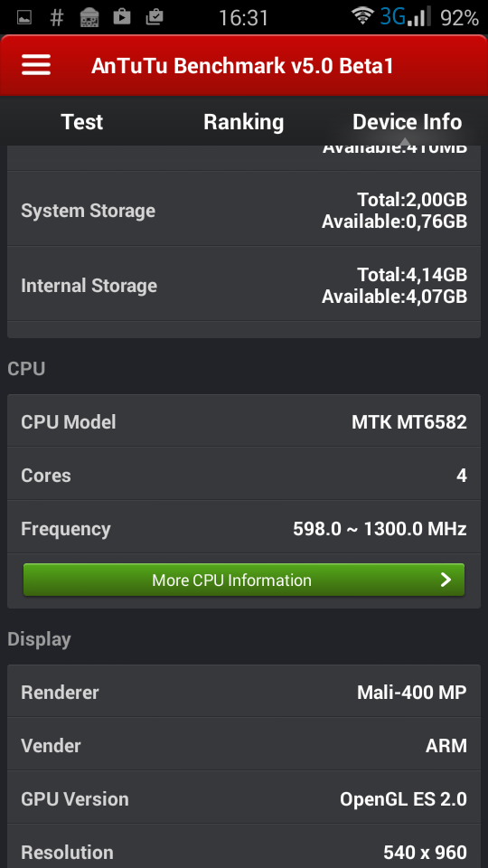
Task: Open More CPU Information
Action: pyautogui.click(x=244, y=580)
